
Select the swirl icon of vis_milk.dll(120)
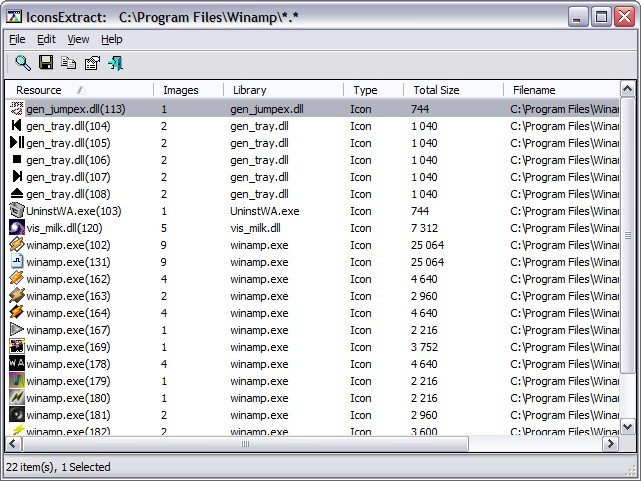tap(17, 228)
